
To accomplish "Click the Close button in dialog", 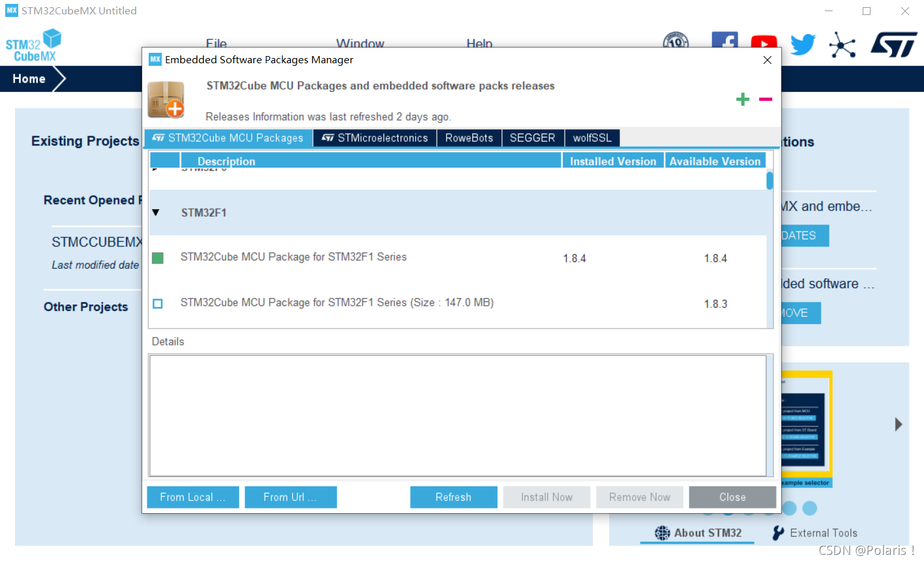I will pyautogui.click(x=732, y=497).
